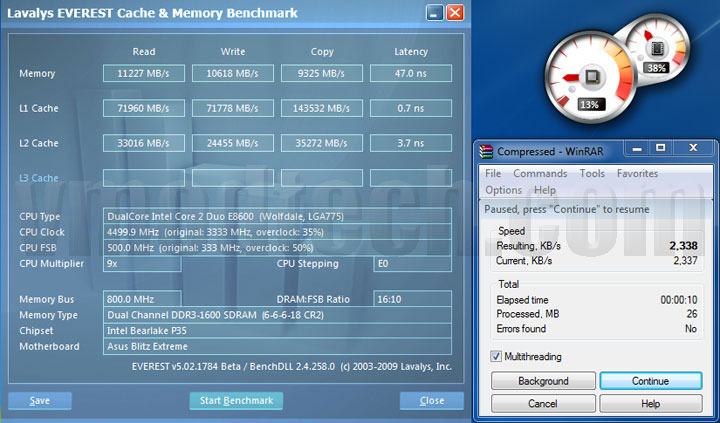Click the Paused, press Continue to resume message
Image resolution: width=720 pixels, height=423 pixels.
click(x=567, y=209)
